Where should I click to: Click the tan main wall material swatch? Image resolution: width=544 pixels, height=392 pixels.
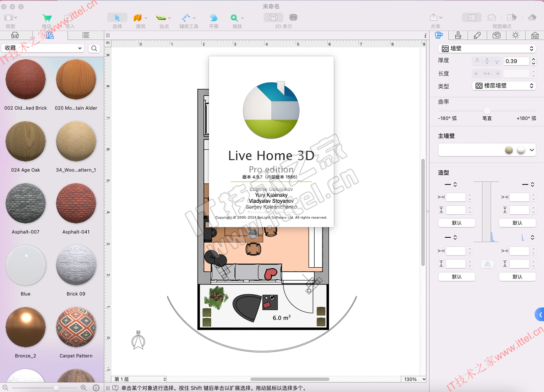(509, 150)
